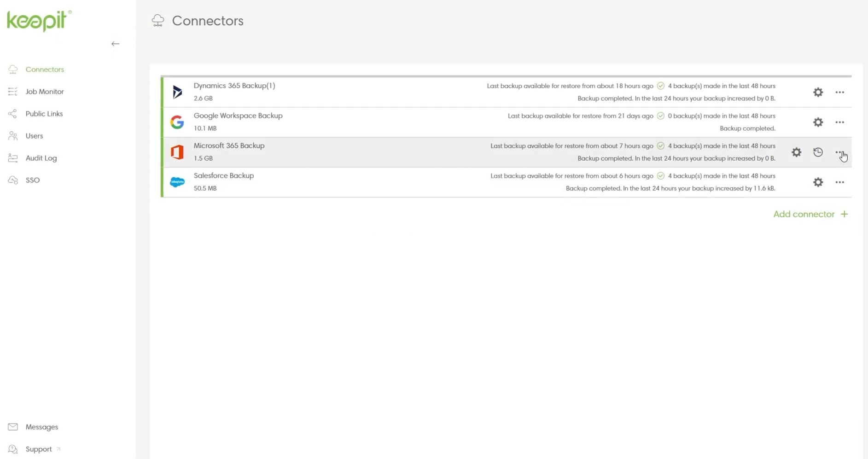
Task: Click 'Last backup available for restore from 21 days ago'
Action: pyautogui.click(x=580, y=116)
